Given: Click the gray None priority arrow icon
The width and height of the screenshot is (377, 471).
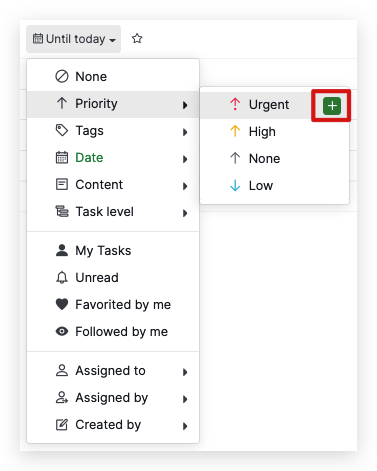Looking at the screenshot, I should click(x=235, y=158).
